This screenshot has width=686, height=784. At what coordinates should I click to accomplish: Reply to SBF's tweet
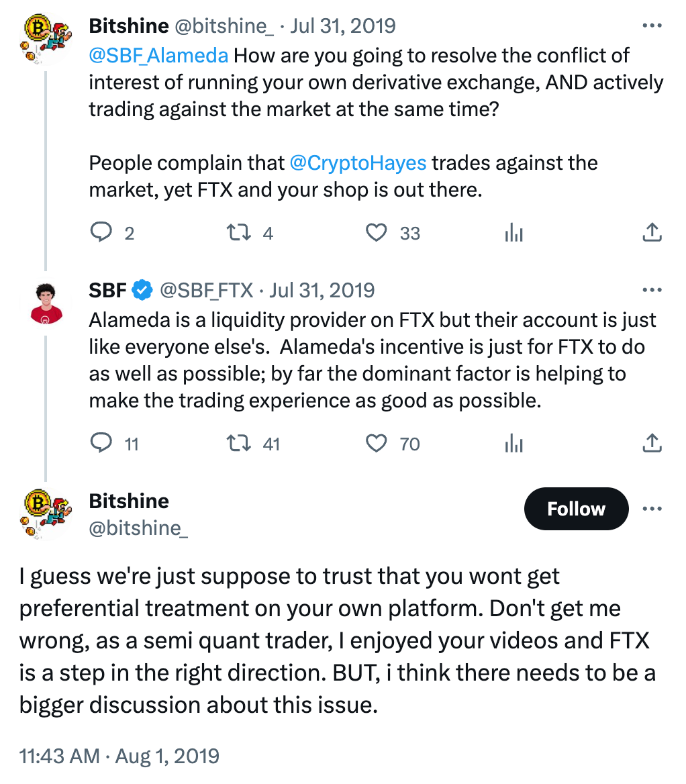point(101,443)
